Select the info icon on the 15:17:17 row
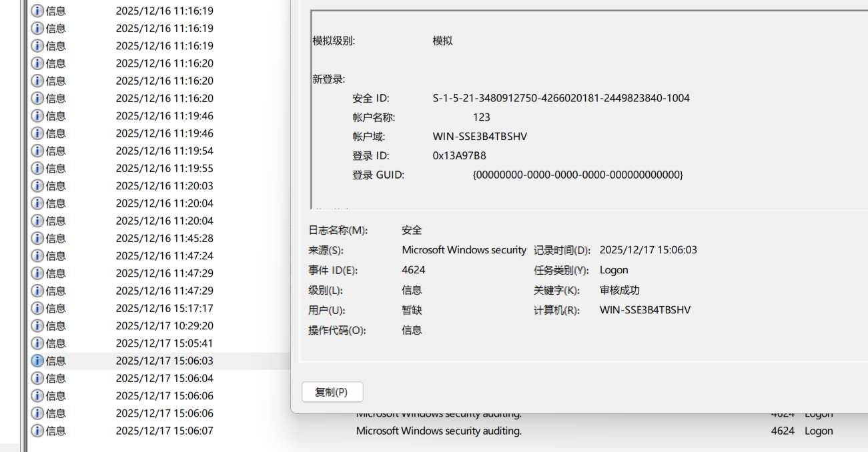This screenshot has width=868, height=452. coord(38,308)
